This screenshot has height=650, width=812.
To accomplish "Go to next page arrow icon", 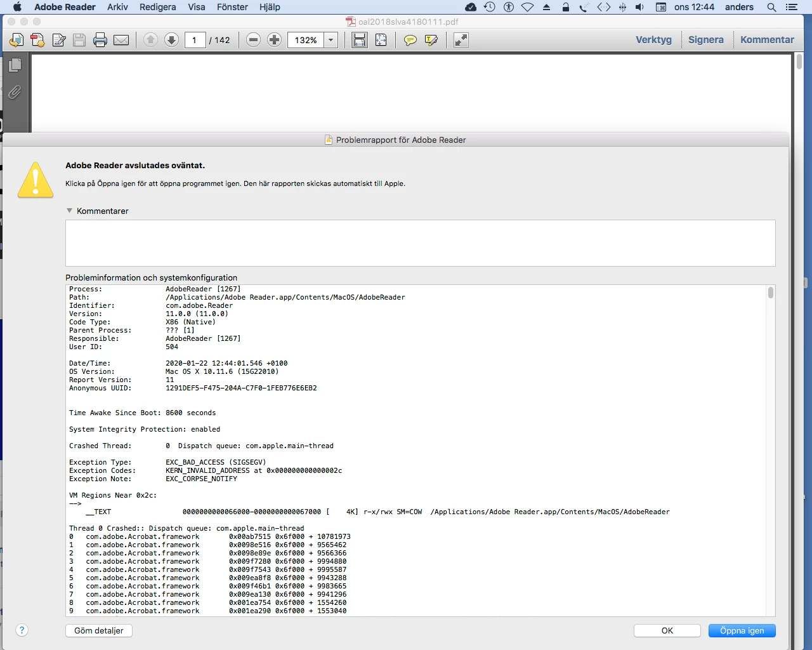I will 171,40.
